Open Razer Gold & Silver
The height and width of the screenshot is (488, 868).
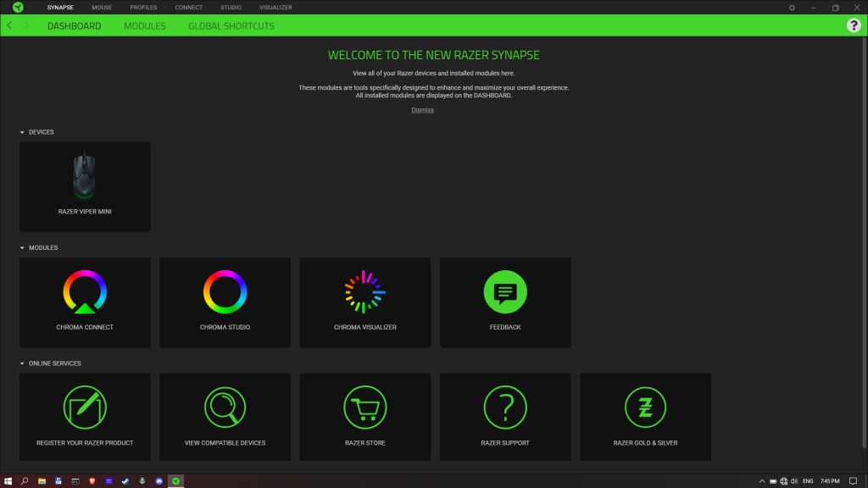tap(645, 408)
